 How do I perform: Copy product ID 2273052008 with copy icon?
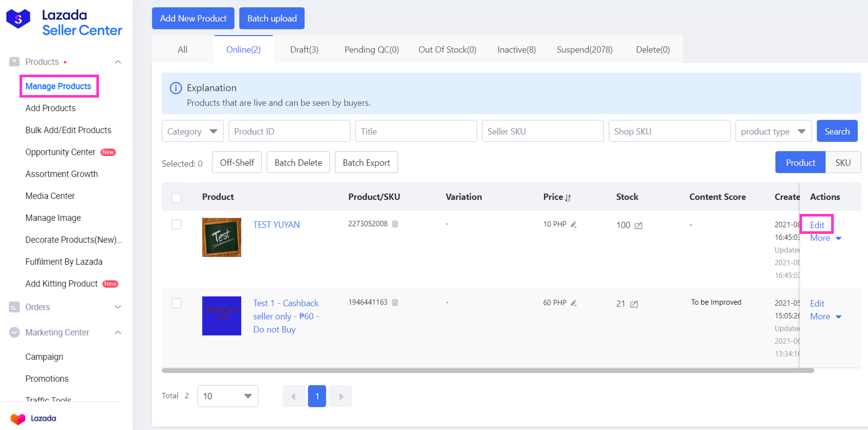point(395,224)
